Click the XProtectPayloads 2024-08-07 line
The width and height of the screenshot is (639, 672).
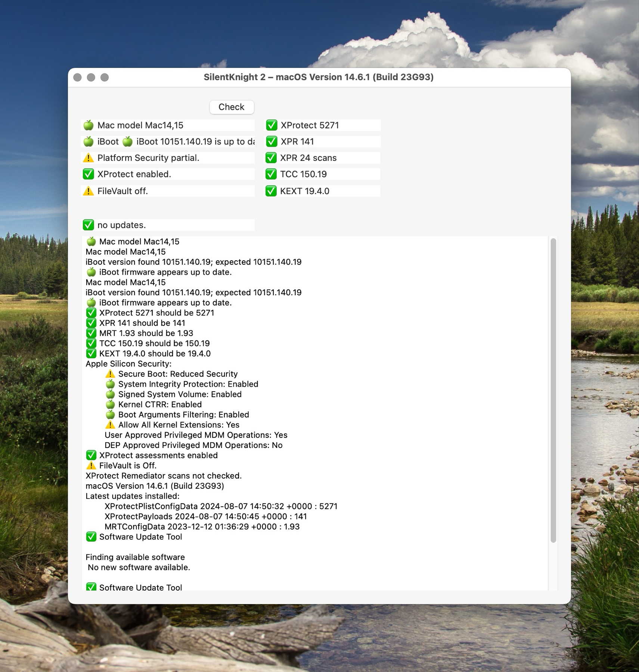click(206, 516)
